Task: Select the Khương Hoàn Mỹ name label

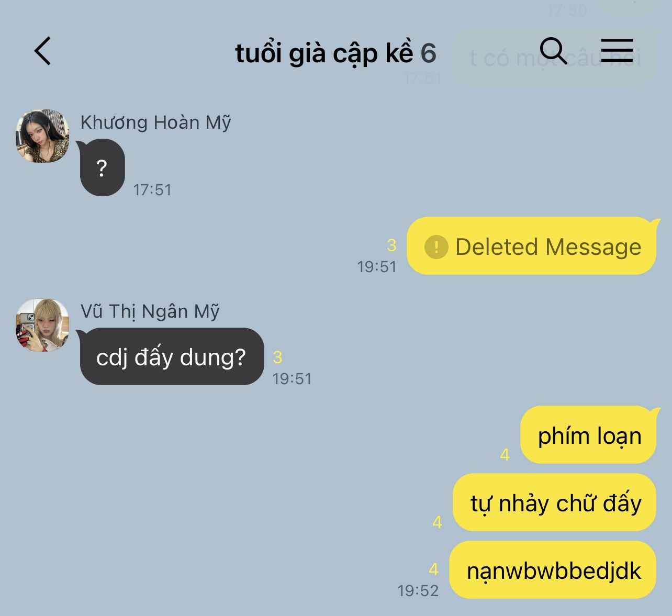Action: (x=155, y=122)
